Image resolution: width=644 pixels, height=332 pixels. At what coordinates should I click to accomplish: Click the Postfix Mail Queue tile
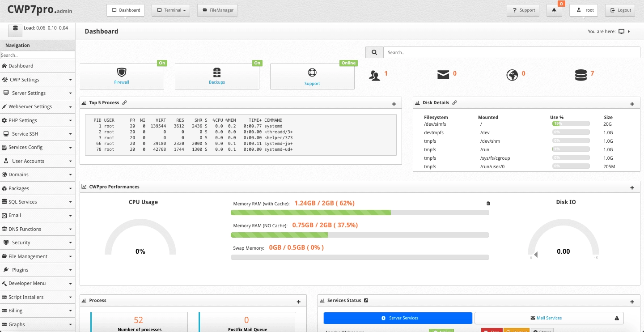(x=247, y=323)
